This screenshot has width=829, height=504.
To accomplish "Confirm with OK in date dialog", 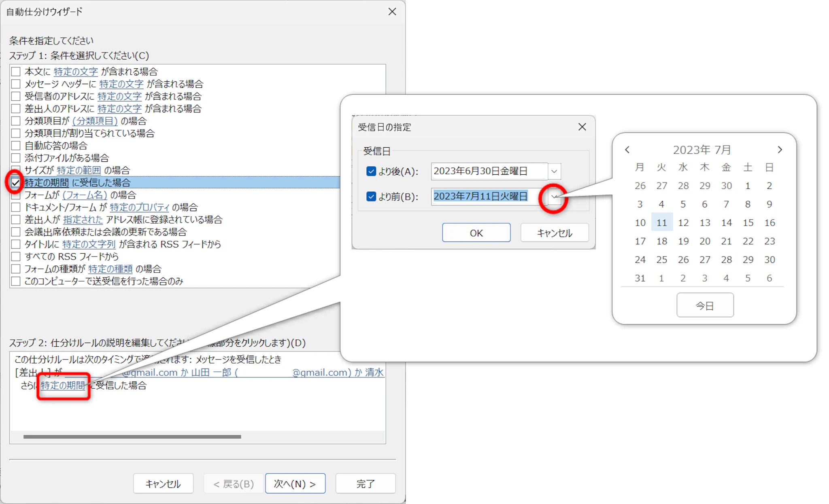I will 476,233.
